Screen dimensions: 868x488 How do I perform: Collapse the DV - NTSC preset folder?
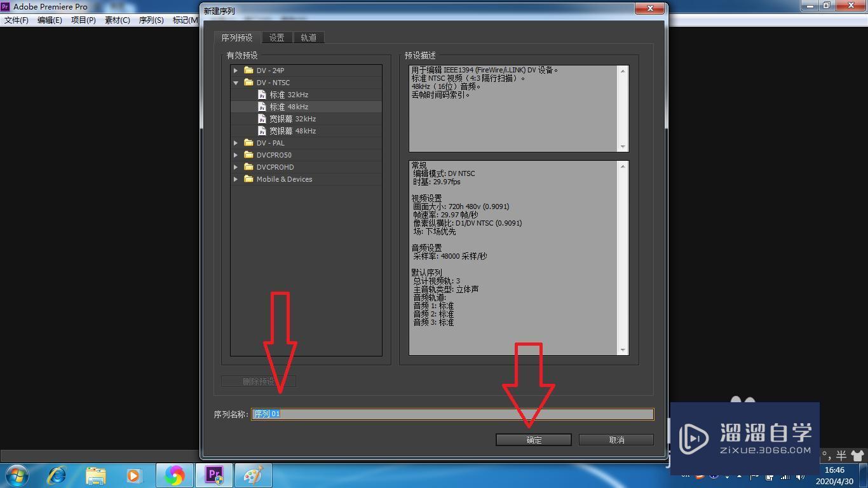[235, 82]
